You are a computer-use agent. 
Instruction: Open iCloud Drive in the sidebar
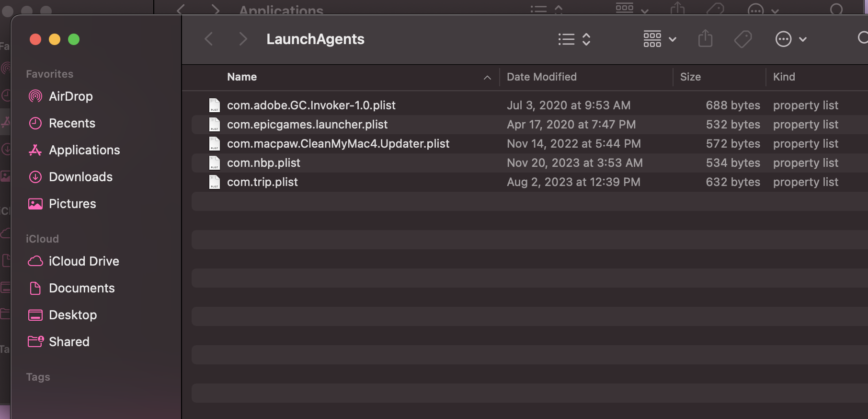pyautogui.click(x=84, y=261)
